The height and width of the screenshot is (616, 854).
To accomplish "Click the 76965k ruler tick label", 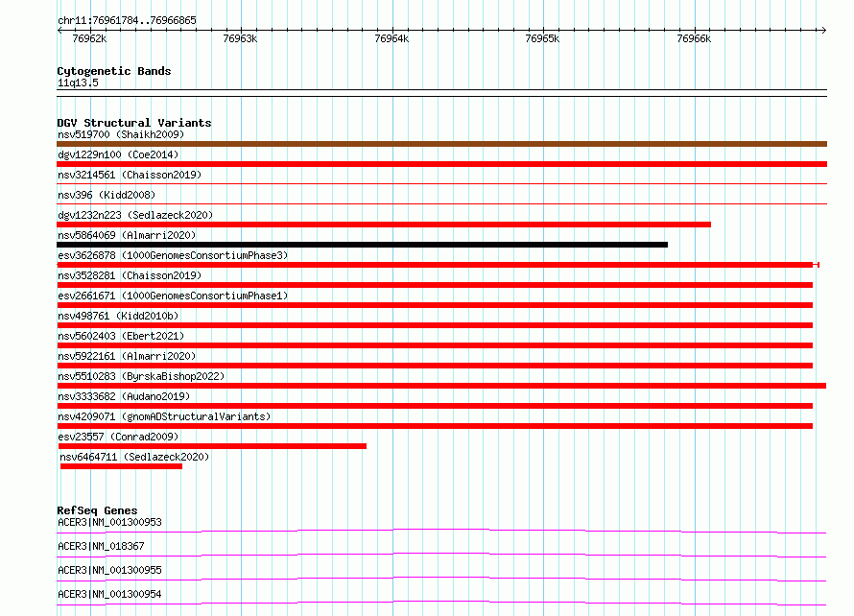I will (x=542, y=38).
